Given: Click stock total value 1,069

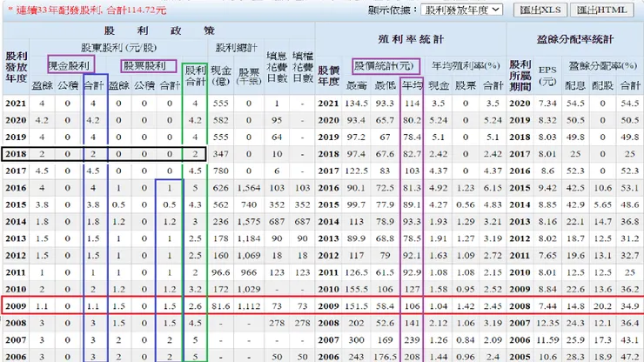Looking at the screenshot, I should tap(249, 256).
